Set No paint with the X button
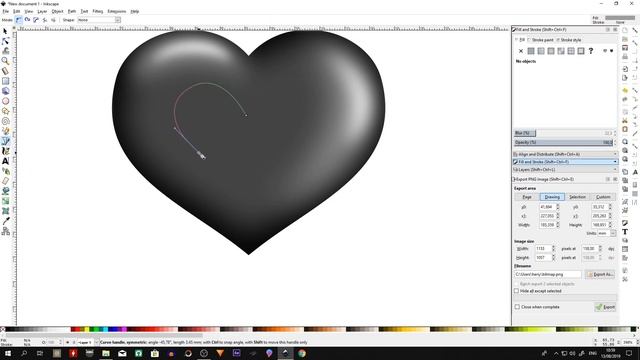Viewport: 640px width, 360px height. [x=521, y=51]
